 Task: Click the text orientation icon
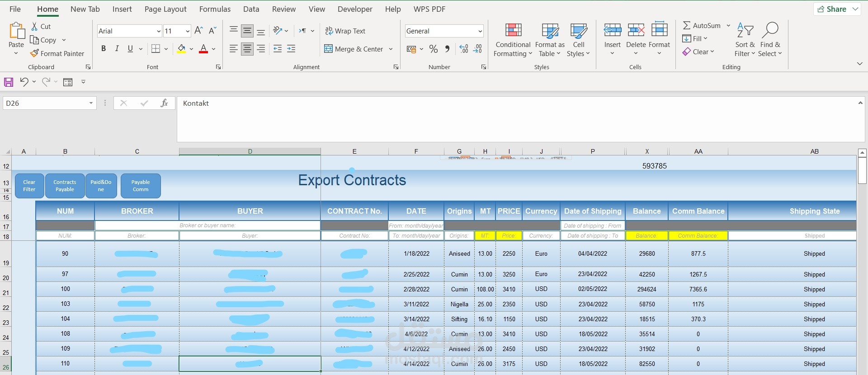(278, 31)
